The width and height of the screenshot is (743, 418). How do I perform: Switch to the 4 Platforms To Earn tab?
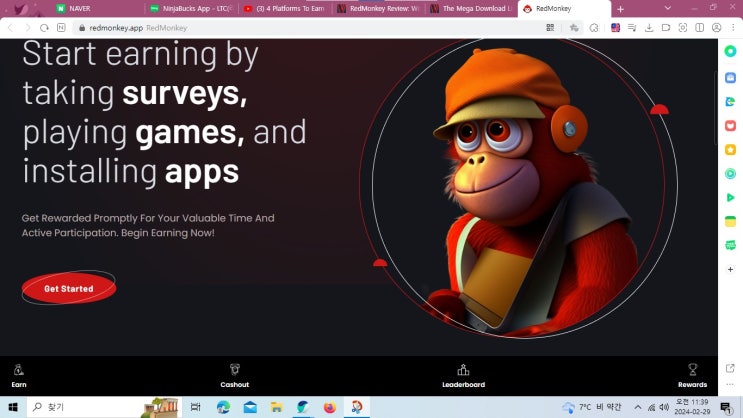(286, 9)
